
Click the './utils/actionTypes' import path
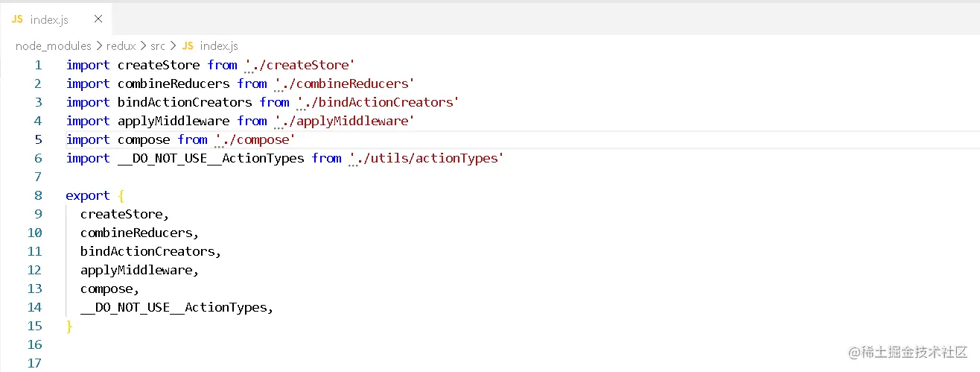point(427,158)
